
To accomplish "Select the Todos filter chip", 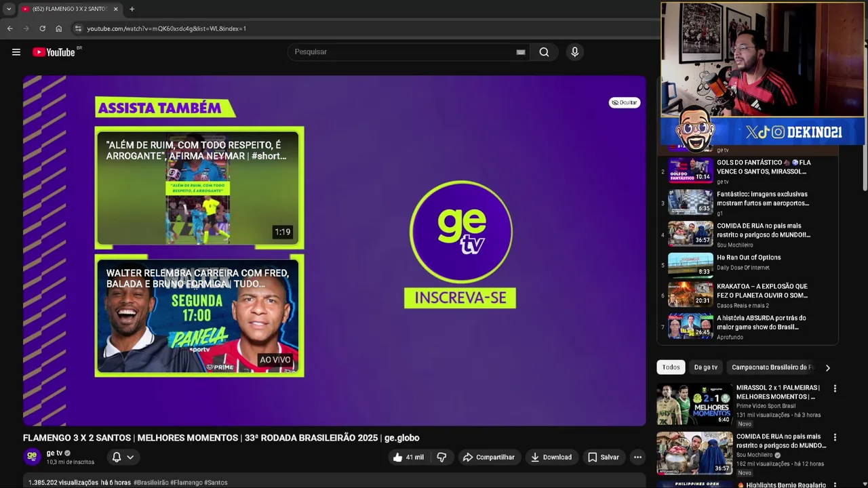I will coord(671,367).
